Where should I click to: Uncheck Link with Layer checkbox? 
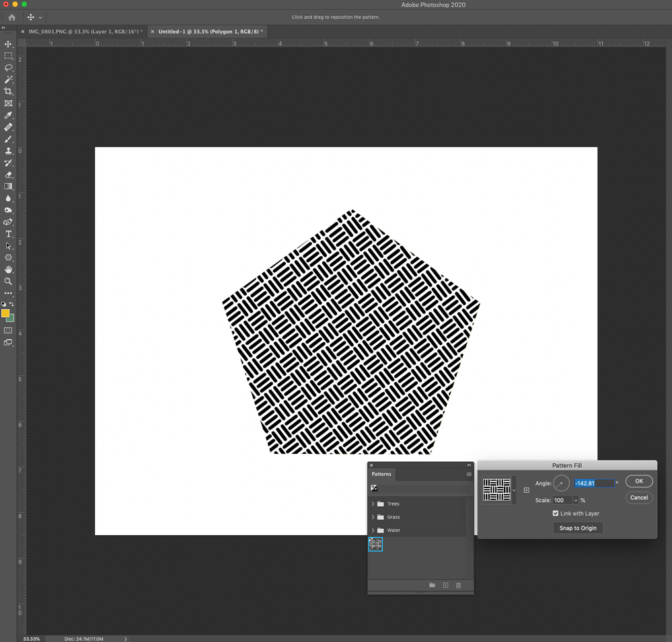pyautogui.click(x=556, y=514)
